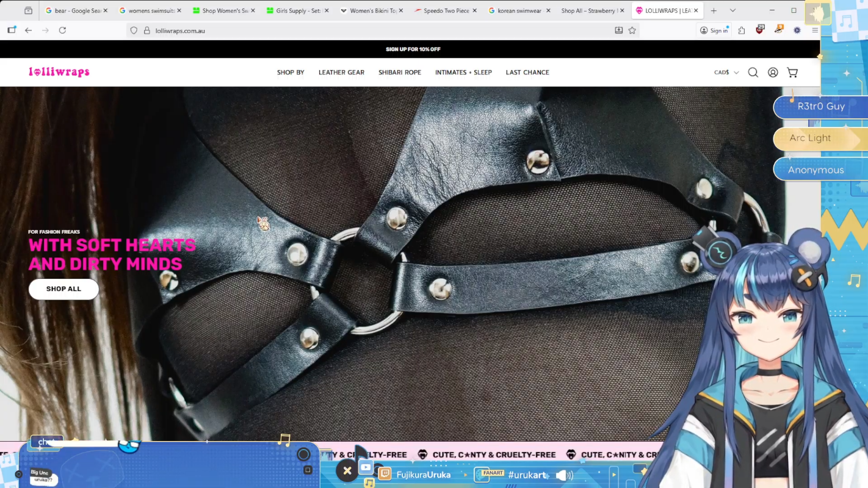
Task: Close the 'Girls Supply' tab
Action: coord(327,10)
